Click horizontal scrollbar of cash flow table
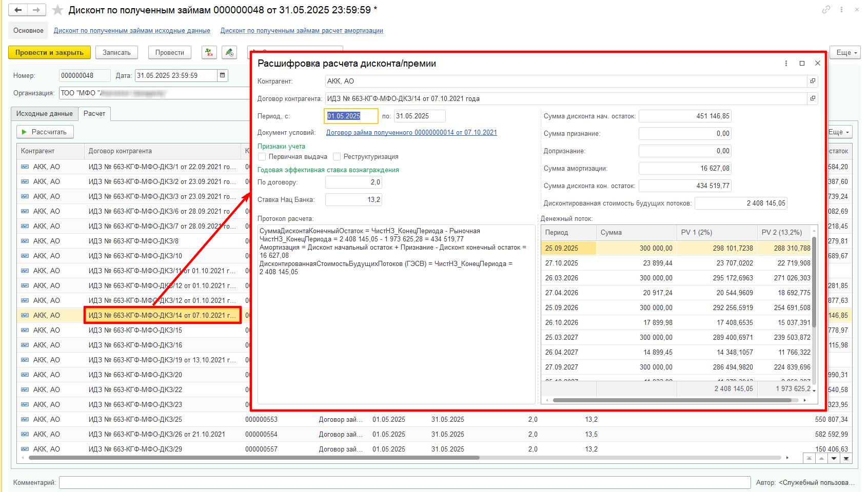The image size is (868, 492). click(672, 400)
